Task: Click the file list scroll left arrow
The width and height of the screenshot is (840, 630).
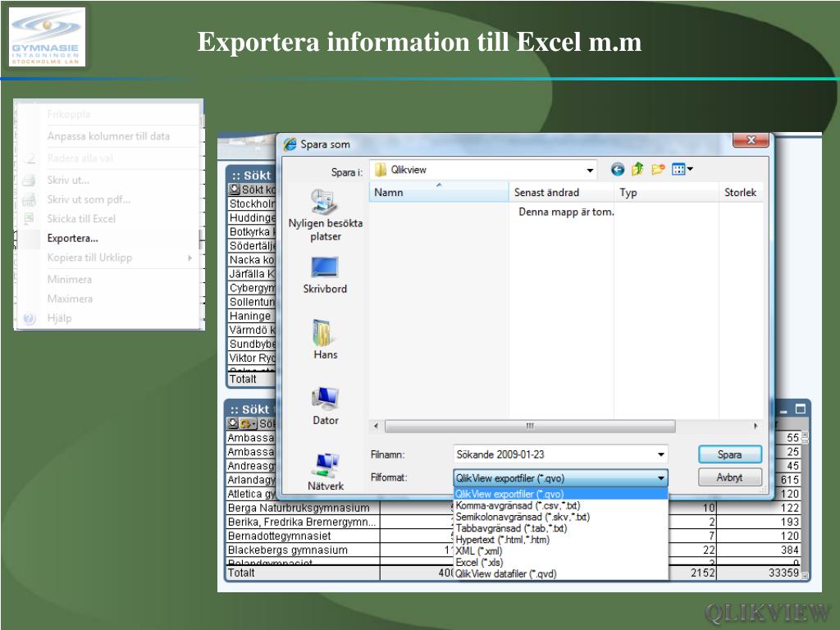Action: (376, 426)
